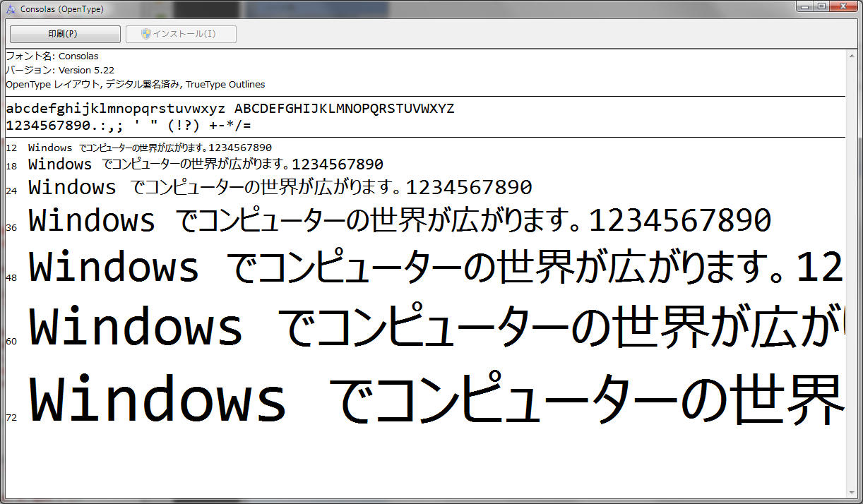This screenshot has width=863, height=504.
Task: Click the size 60 sample text line
Action: (436, 326)
